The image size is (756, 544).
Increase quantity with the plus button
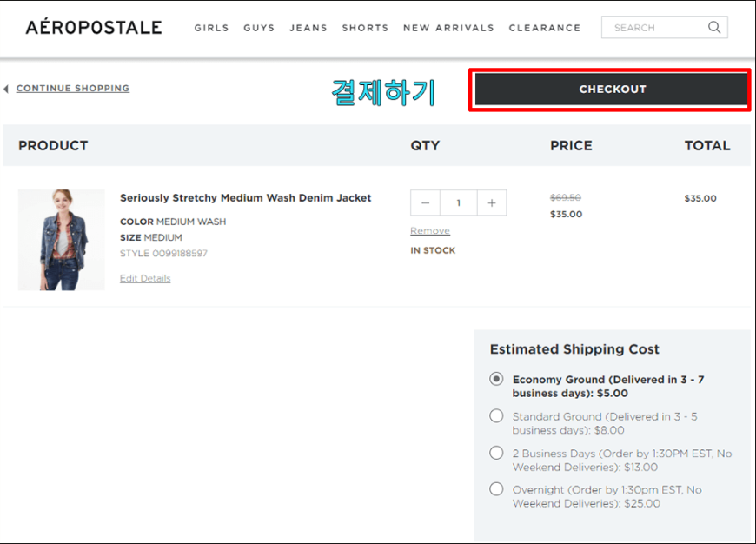pyautogui.click(x=492, y=202)
